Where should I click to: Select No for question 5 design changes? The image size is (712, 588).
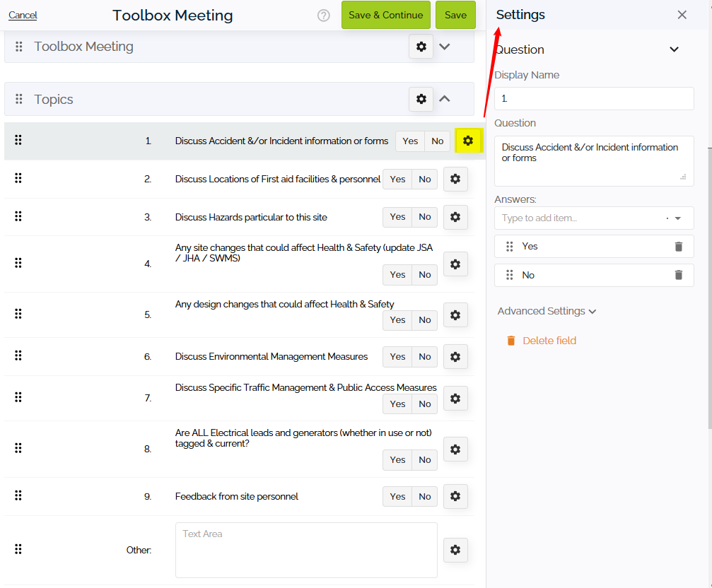point(424,320)
